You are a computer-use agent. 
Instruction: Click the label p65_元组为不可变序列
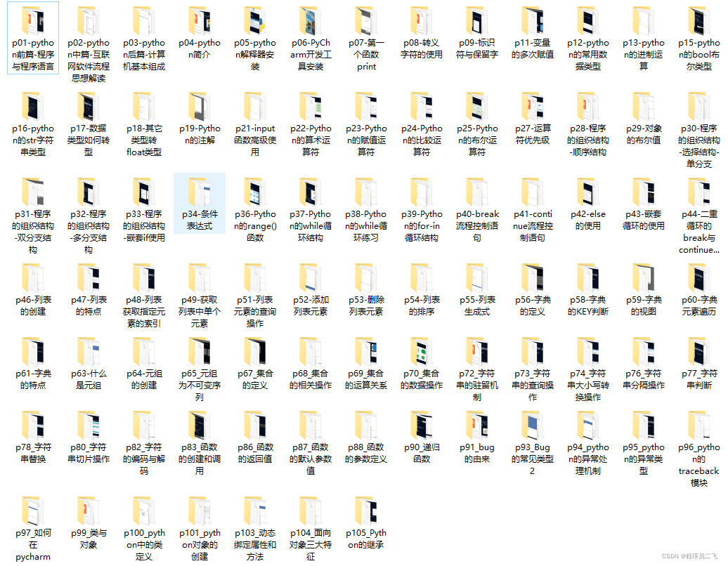[x=200, y=385]
